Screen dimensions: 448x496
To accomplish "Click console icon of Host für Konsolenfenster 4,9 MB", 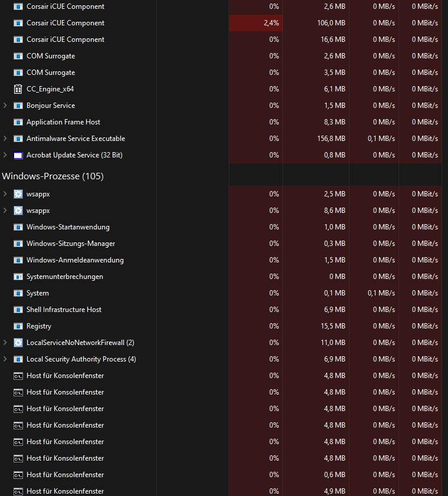I will click(x=18, y=491).
